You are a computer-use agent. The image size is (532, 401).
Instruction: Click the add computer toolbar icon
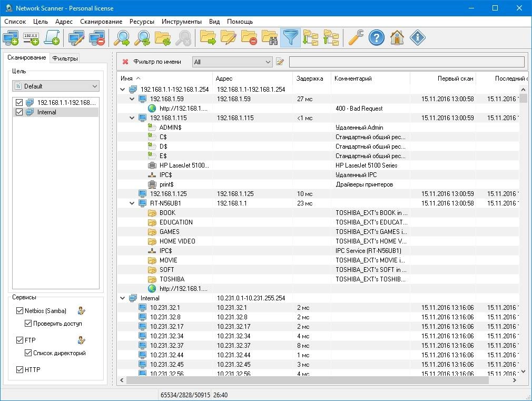coord(11,38)
